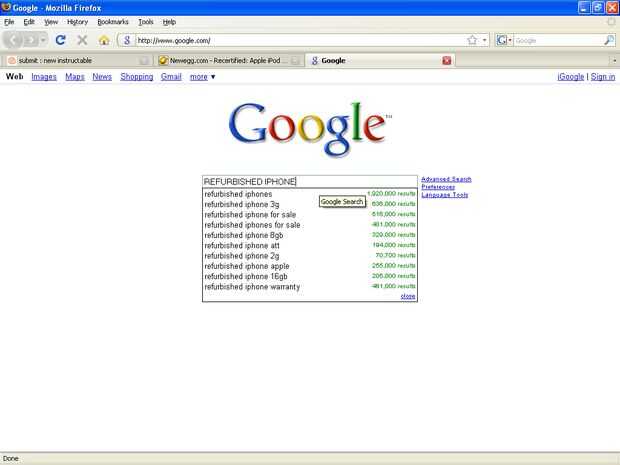Viewport: 620px width, 465px height.
Task: Open Google News link
Action: 102,77
